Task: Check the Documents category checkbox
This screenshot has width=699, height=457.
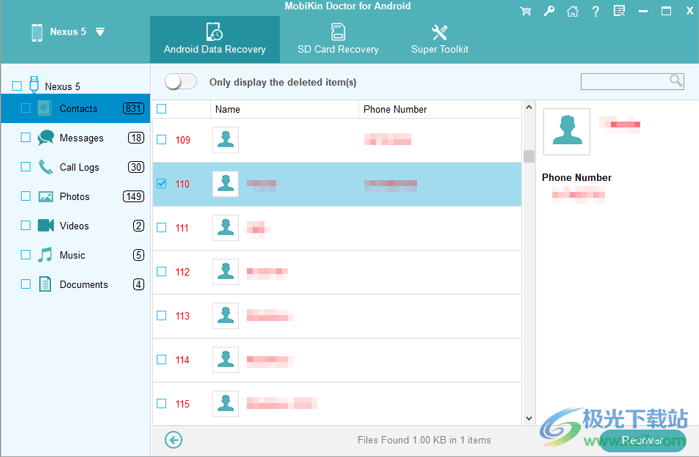Action: [26, 284]
